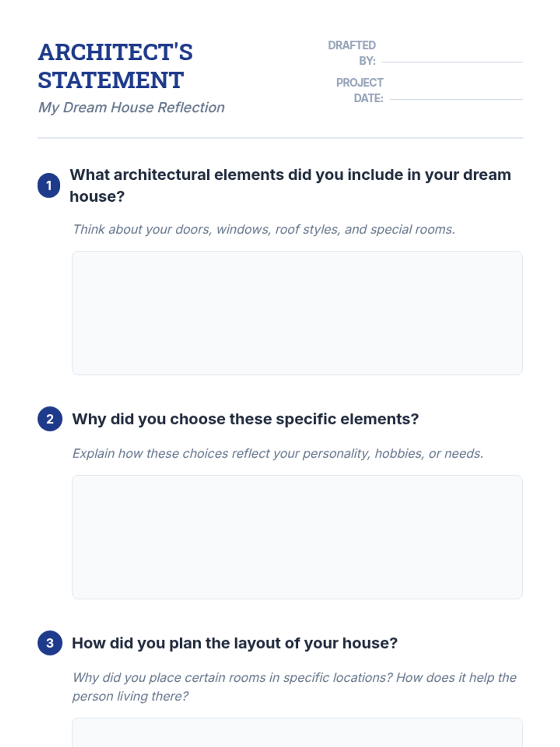560x747 pixels.
Task: Click the Drafted By signature line
Action: (x=452, y=62)
